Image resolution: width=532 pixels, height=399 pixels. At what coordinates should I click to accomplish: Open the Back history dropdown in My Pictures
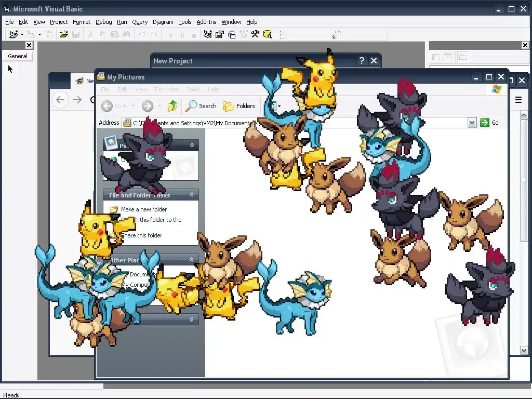click(133, 106)
